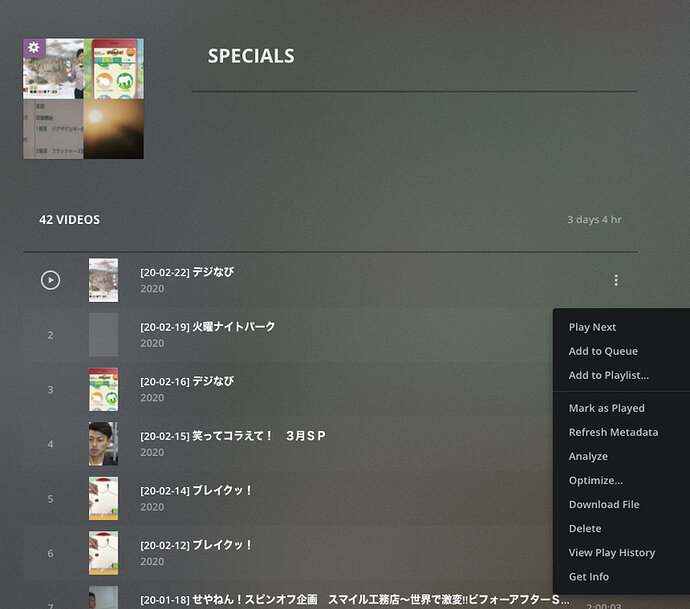Click Refresh Metadata

[613, 432]
